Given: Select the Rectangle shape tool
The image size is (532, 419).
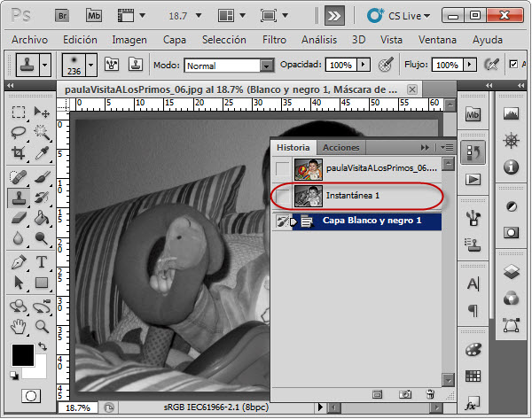Looking at the screenshot, I should [x=42, y=283].
